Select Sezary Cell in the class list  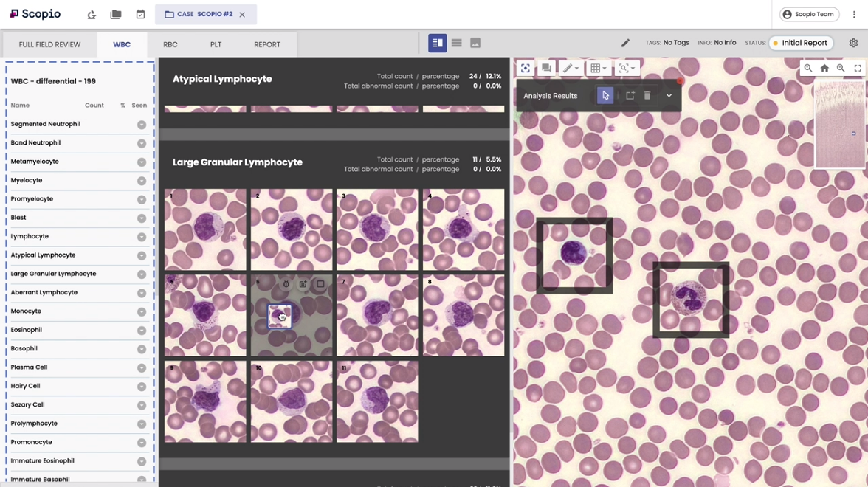[28, 404]
